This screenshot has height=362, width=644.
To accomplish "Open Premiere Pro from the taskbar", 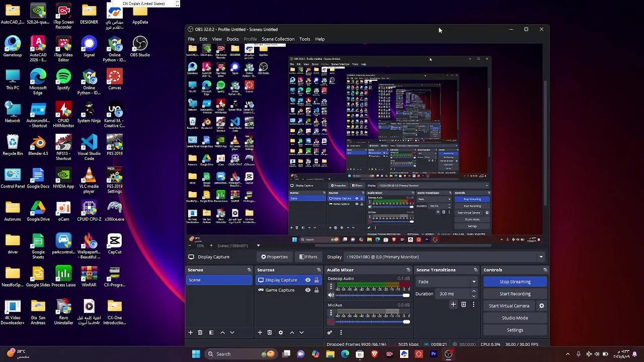I will (x=433, y=354).
